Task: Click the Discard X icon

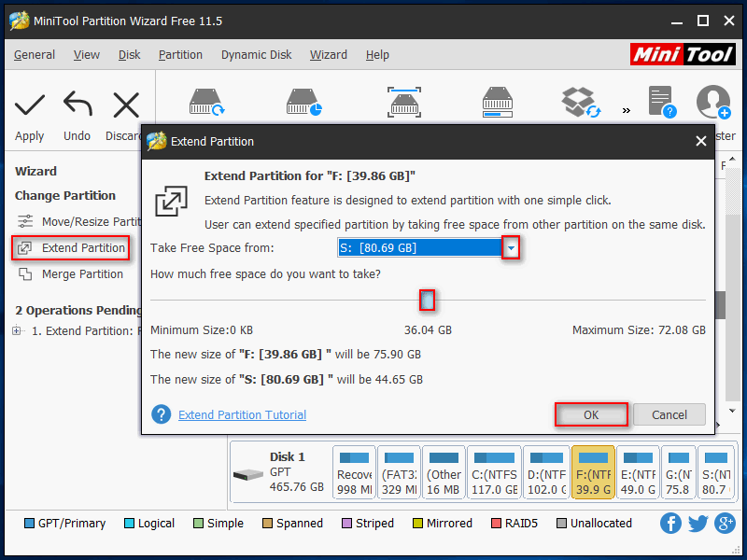Action: pos(126,105)
